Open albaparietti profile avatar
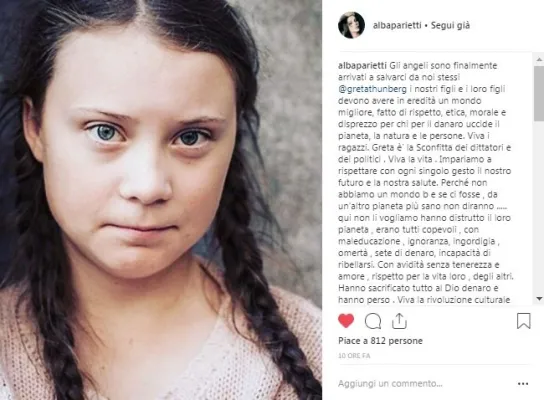The width and height of the screenshot is (544, 400). 351,25
